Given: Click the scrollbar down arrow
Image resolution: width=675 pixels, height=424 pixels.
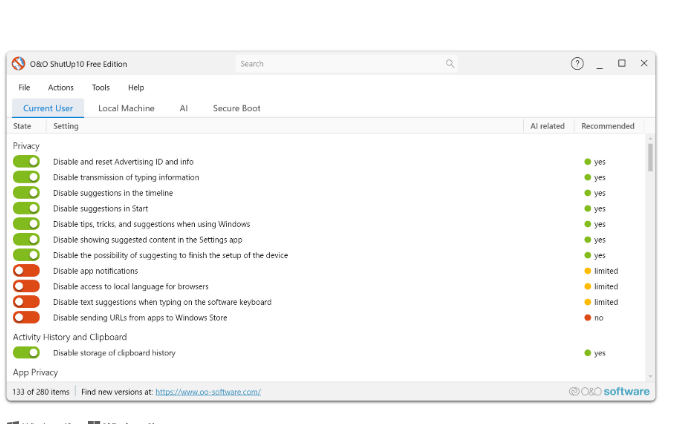Looking at the screenshot, I should tap(650, 376).
